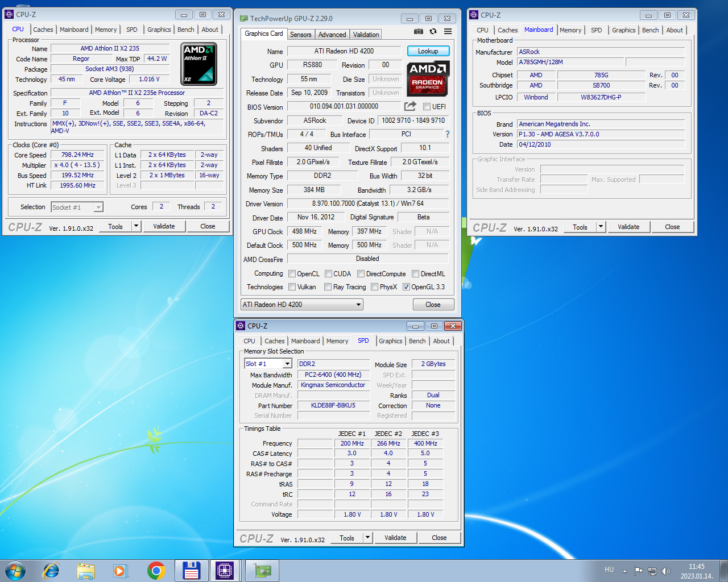Expand Tools arrow in SPD window
728x582 pixels.
click(x=367, y=538)
